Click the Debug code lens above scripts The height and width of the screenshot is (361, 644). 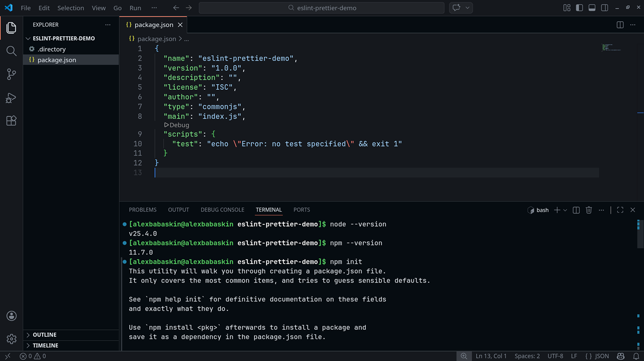[177, 125]
